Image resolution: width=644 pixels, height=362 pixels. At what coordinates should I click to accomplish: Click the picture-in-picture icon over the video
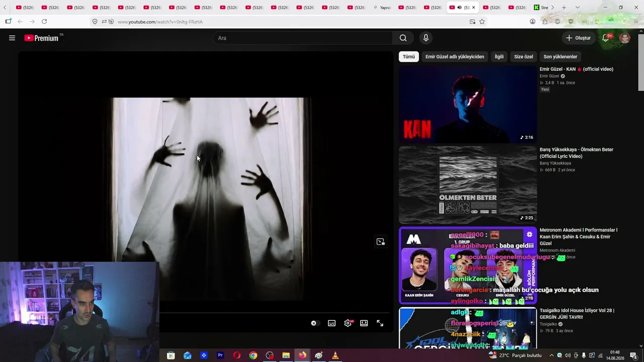pos(380,242)
